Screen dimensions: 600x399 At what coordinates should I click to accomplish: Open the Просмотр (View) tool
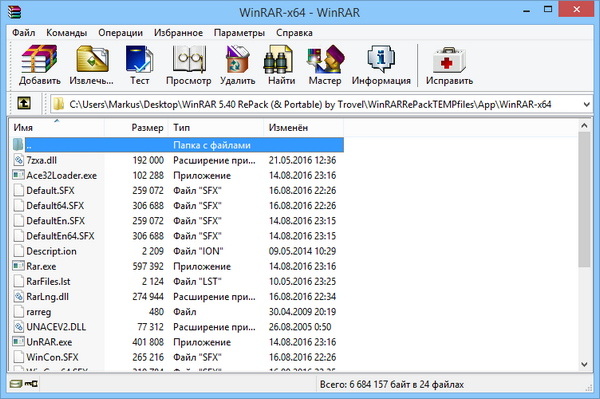(189, 59)
